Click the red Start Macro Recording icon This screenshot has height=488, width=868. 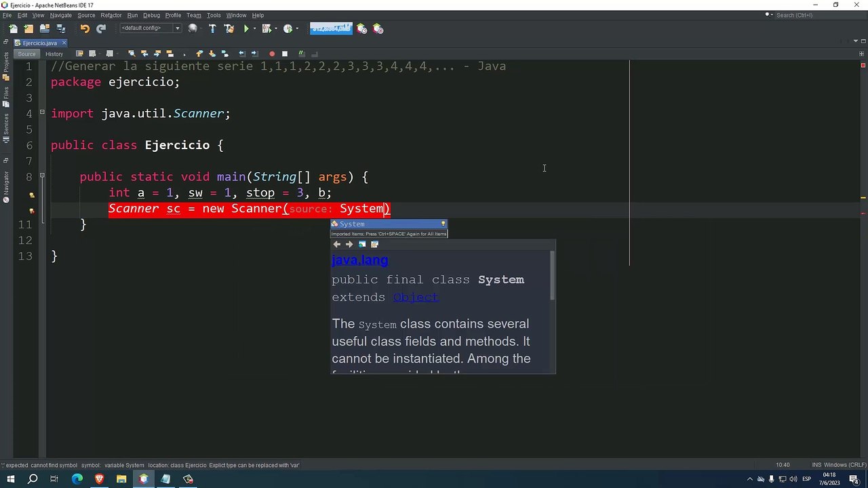272,54
